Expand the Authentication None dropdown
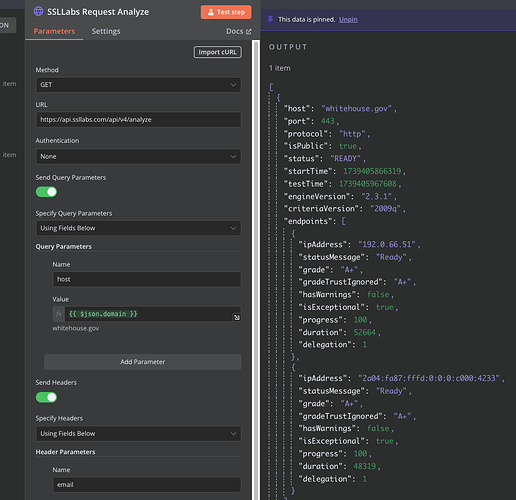Screen dimensions: 516x500 click(138, 156)
